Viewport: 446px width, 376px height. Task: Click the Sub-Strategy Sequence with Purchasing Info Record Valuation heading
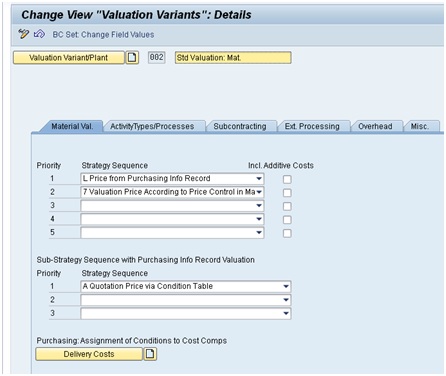(146, 260)
